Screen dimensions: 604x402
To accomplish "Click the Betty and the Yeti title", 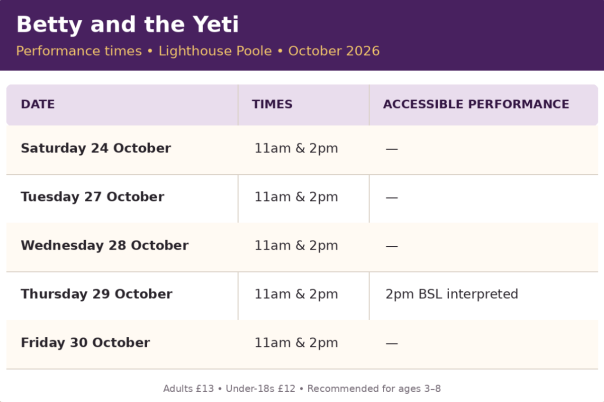I will (128, 25).
